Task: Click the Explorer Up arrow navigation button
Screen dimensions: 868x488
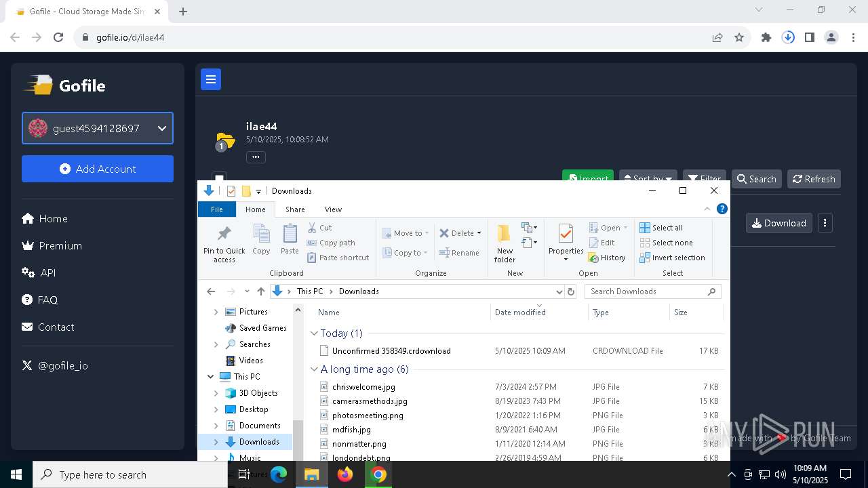Action: pyautogui.click(x=261, y=291)
